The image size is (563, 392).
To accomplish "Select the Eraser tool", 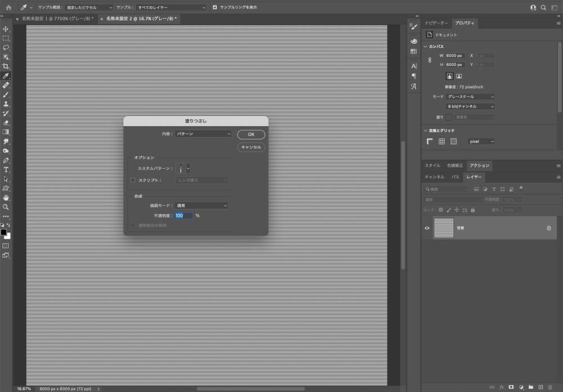I will point(6,123).
